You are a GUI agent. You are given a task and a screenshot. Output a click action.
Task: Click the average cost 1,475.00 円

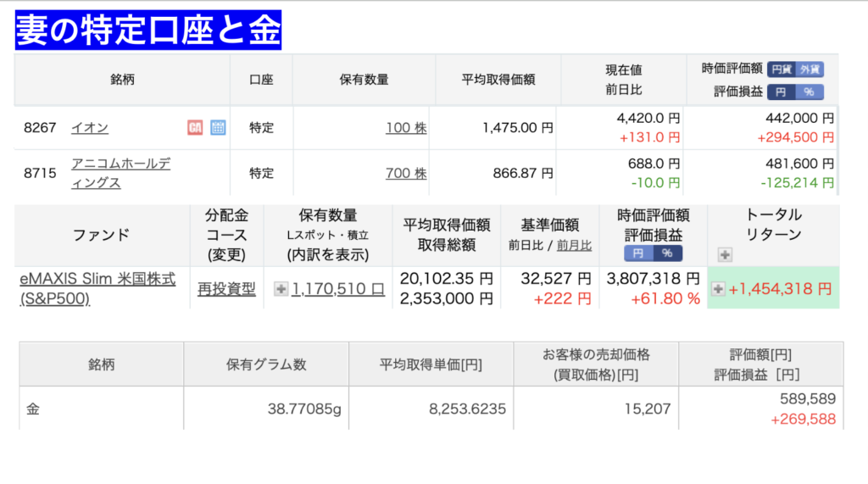click(518, 128)
